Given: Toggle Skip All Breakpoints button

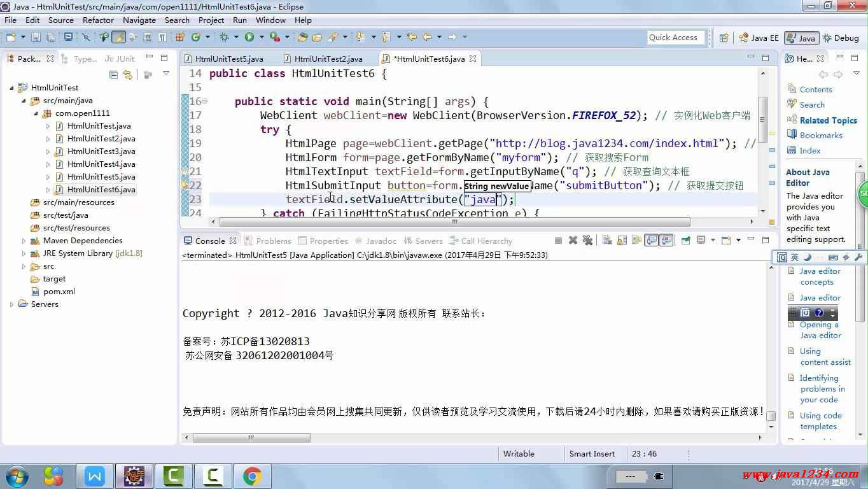Looking at the screenshot, I should point(86,38).
